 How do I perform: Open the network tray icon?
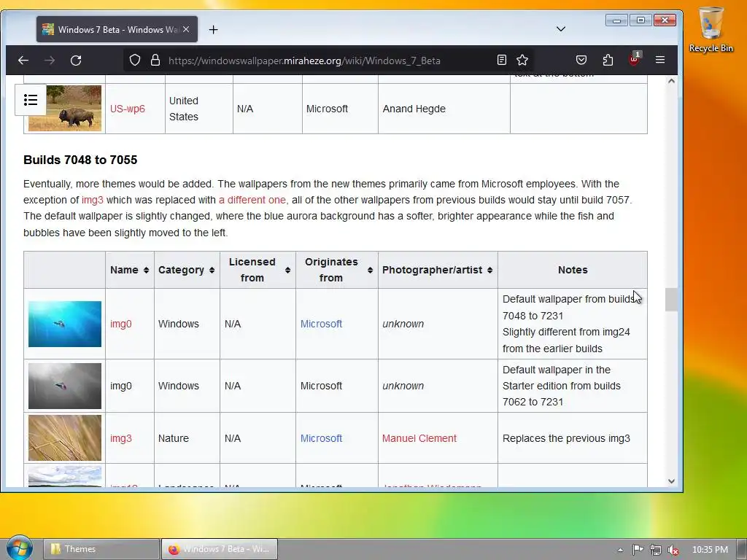656,550
